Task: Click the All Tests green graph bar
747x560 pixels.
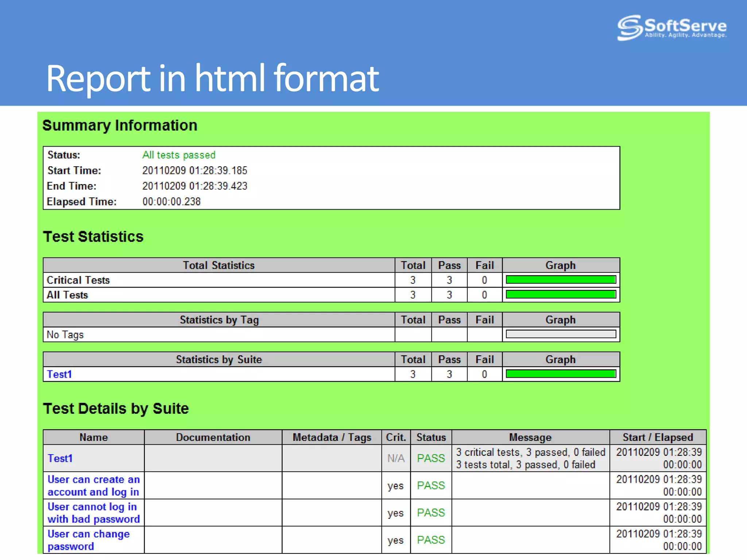Action: click(x=561, y=295)
